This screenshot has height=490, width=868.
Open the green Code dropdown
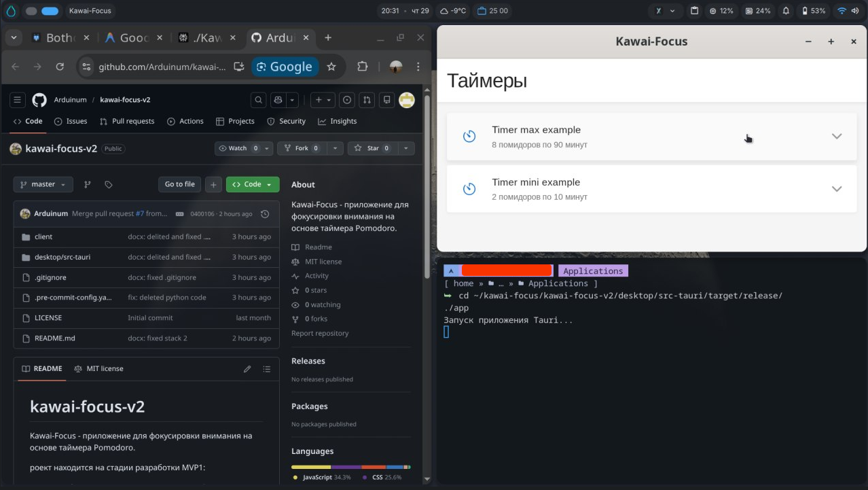[252, 184]
